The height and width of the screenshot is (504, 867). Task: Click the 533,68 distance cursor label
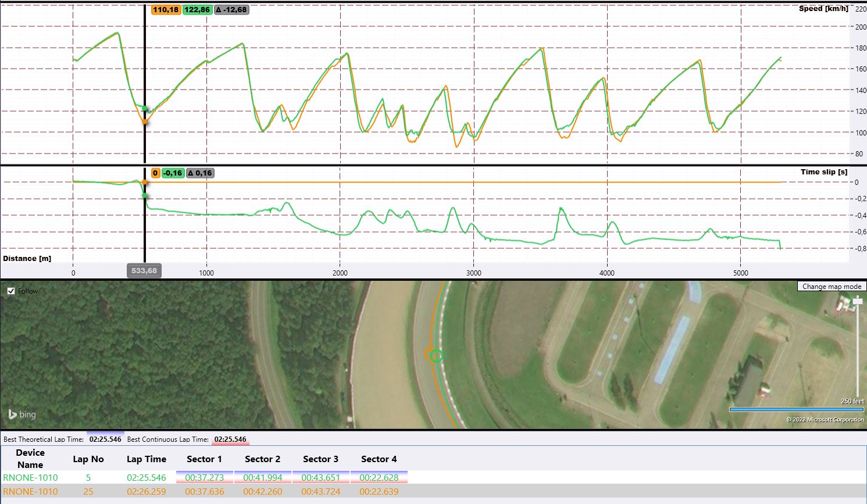click(144, 271)
